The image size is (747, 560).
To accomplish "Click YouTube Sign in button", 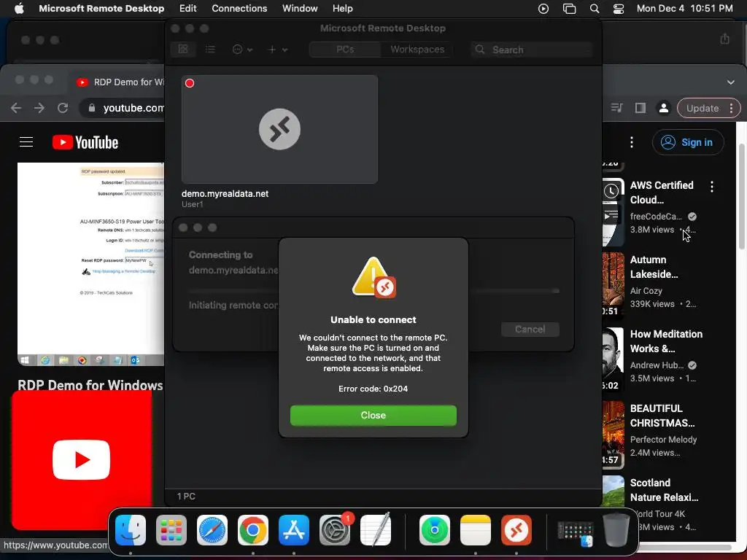I will point(688,142).
